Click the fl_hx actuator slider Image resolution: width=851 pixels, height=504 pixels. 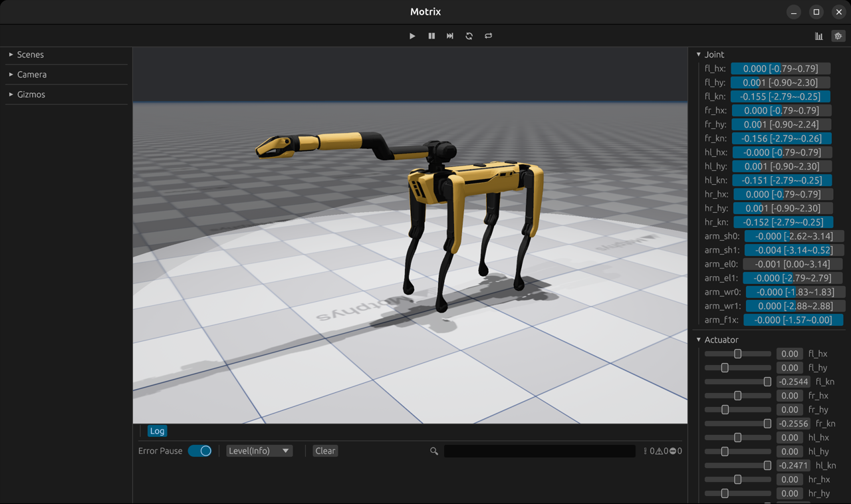click(738, 354)
